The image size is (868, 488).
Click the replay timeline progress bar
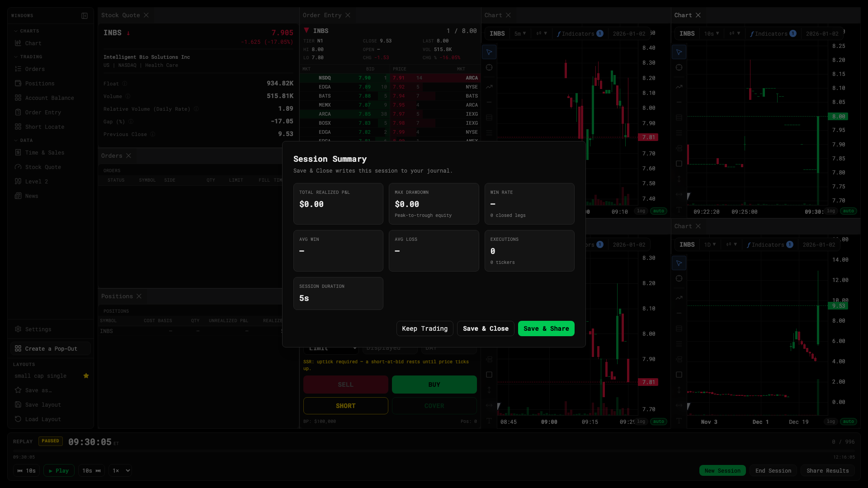pos(434,451)
